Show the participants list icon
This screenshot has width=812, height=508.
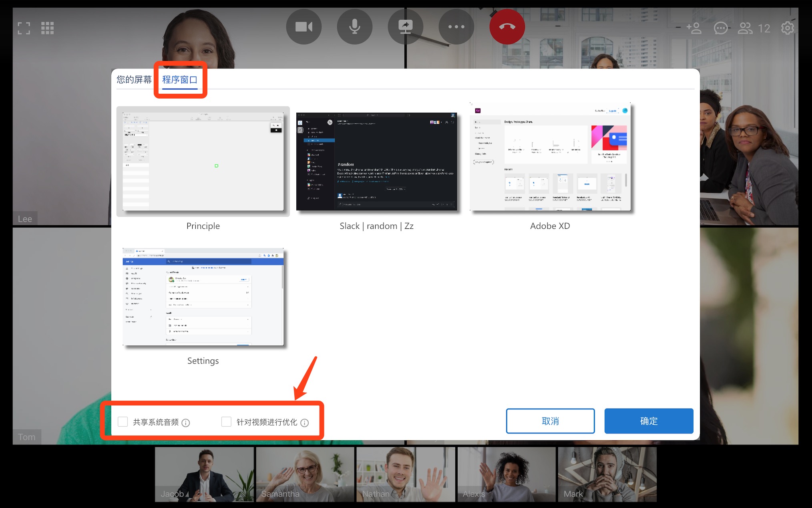click(x=745, y=28)
